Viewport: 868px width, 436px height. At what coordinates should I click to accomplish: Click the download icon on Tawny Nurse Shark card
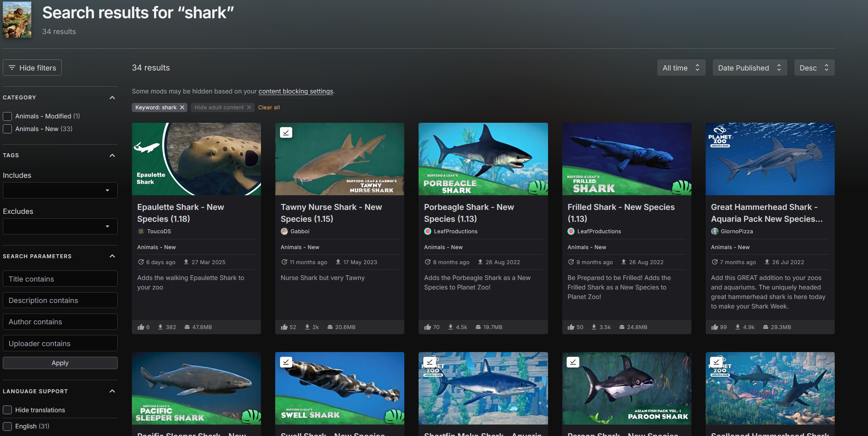pos(307,327)
